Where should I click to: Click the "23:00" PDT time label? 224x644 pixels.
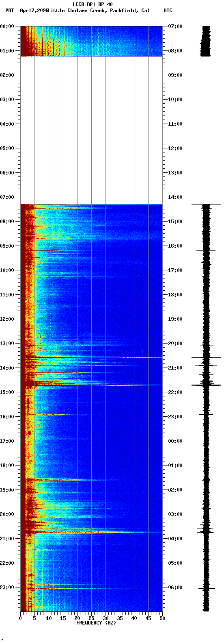pos(7,587)
